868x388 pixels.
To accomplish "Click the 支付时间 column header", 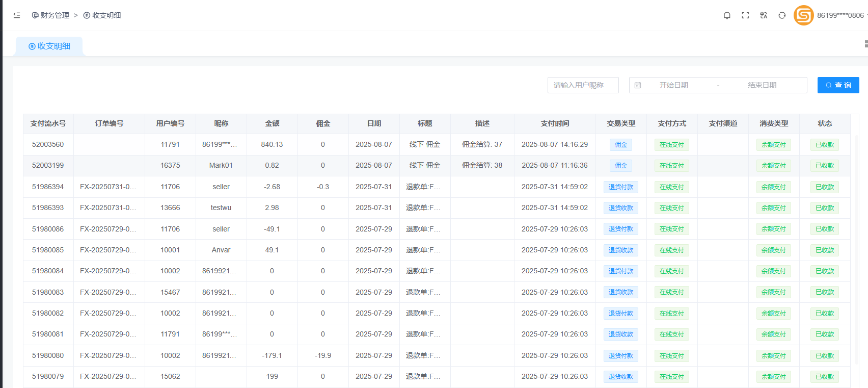I will (x=555, y=123).
